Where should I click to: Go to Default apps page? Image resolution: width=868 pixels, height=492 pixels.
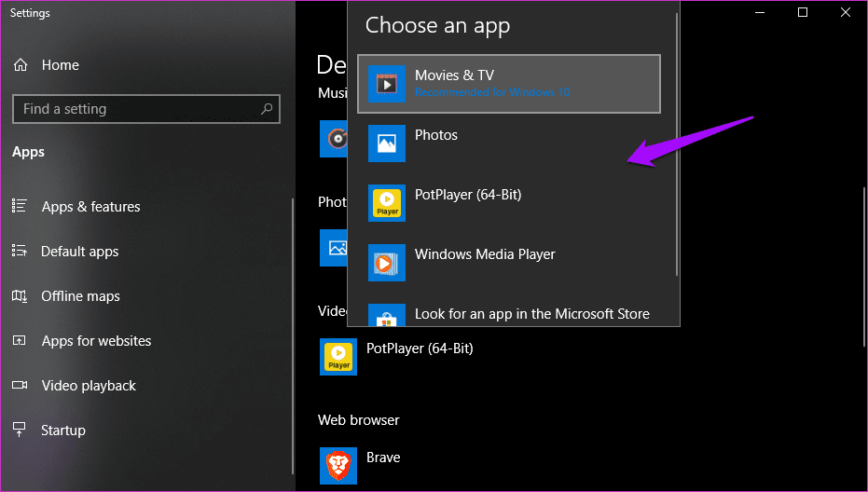pyautogui.click(x=80, y=252)
